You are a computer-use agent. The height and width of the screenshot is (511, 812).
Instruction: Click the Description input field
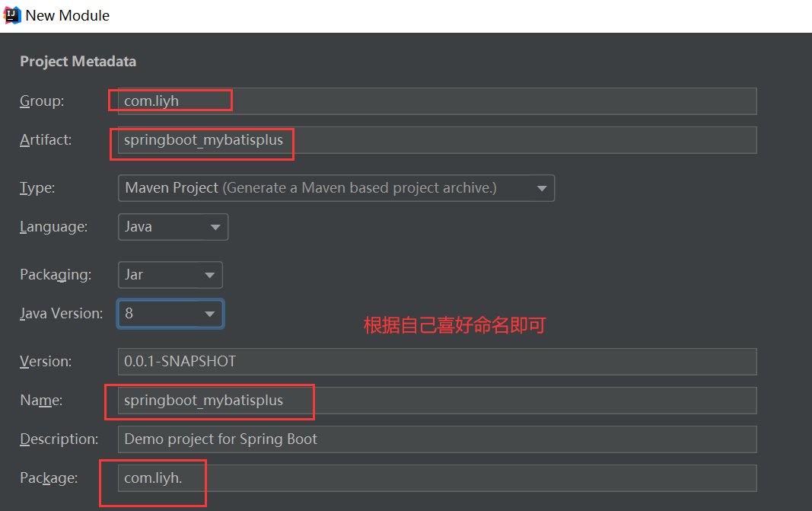click(x=437, y=439)
